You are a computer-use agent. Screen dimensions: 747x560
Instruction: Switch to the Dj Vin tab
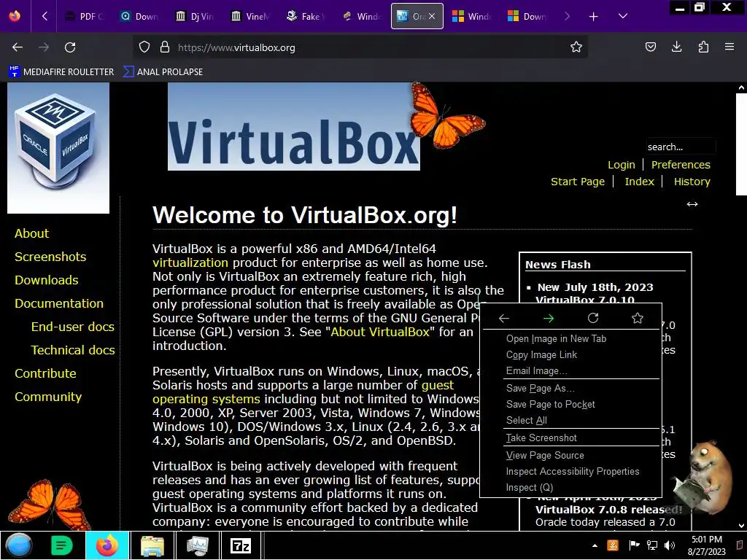click(195, 16)
